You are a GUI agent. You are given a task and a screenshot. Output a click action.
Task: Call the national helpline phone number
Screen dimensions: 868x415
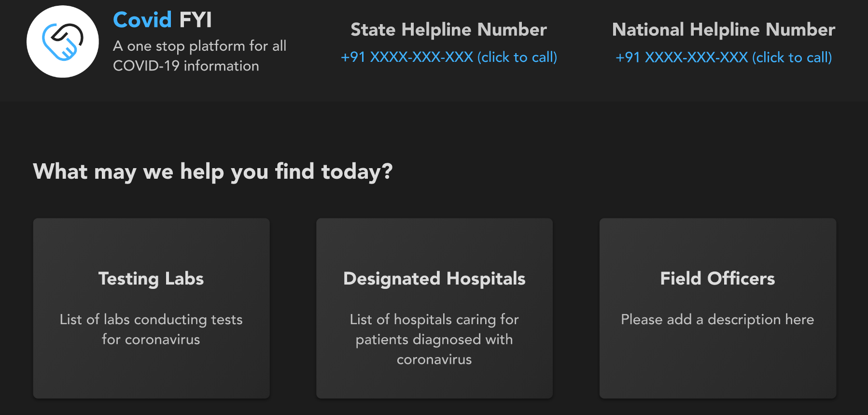point(682,57)
